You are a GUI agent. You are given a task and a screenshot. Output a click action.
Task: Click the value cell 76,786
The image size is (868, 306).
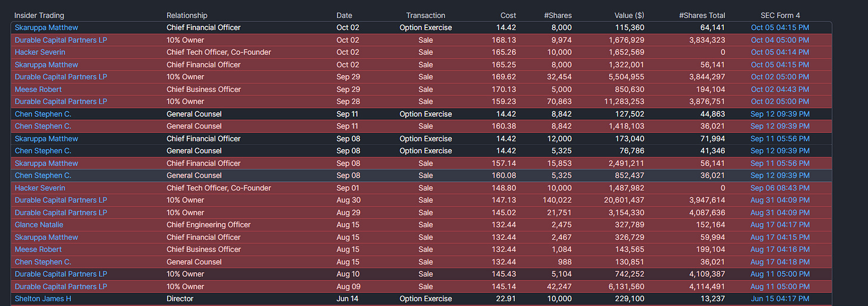pos(631,151)
